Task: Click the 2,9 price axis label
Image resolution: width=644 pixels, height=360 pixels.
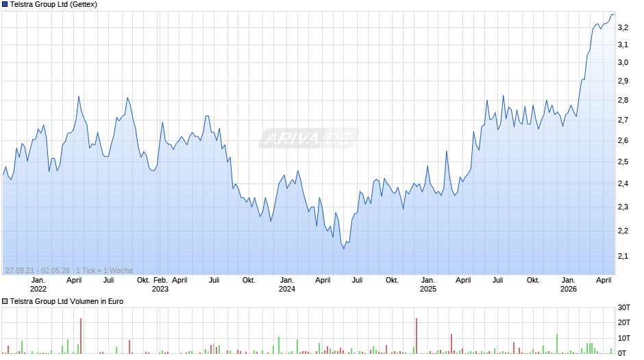Action: pos(623,81)
